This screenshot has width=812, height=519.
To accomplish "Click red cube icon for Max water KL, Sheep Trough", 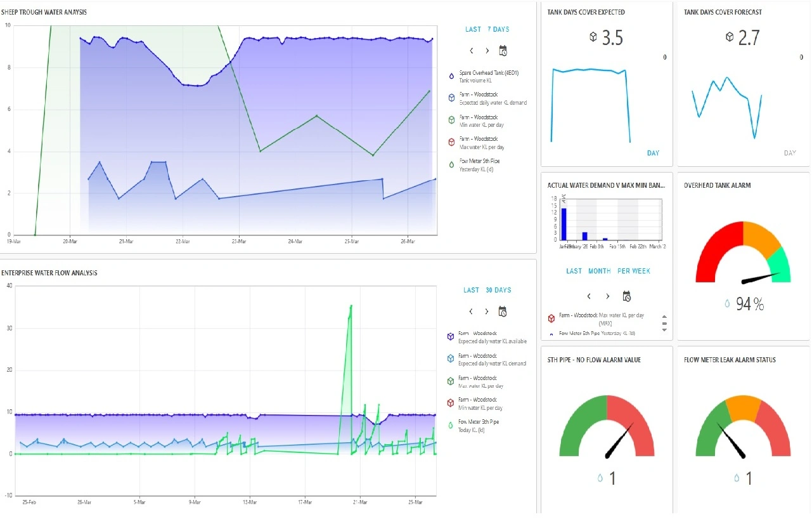I will [451, 141].
